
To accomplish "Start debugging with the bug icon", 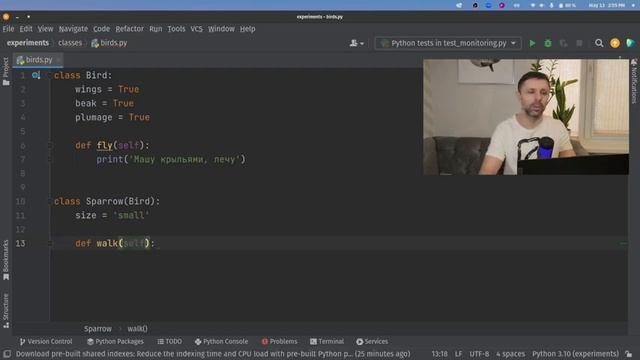I will [x=548, y=43].
